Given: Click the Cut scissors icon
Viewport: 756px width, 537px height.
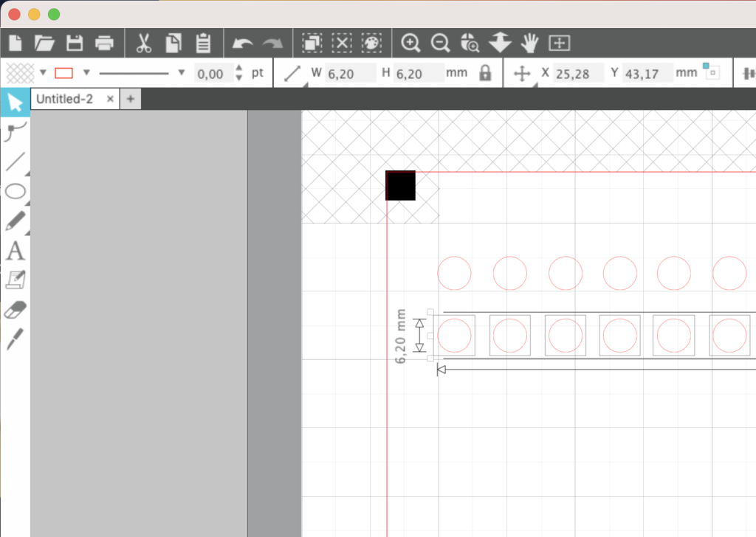Looking at the screenshot, I should click(x=143, y=43).
